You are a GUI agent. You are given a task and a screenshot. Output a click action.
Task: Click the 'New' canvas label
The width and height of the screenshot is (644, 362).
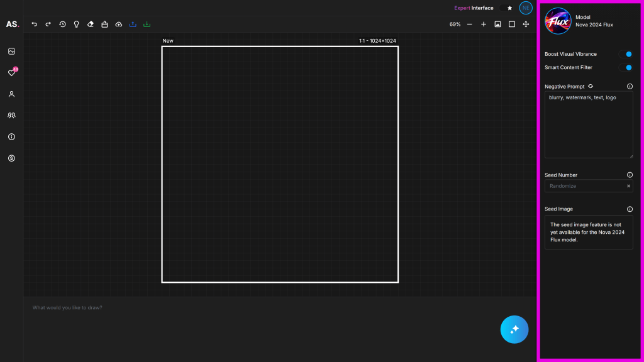tap(167, 41)
